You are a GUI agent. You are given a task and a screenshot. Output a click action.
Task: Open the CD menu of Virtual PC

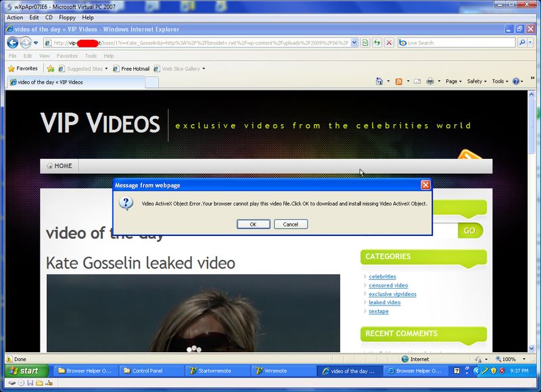coord(49,18)
